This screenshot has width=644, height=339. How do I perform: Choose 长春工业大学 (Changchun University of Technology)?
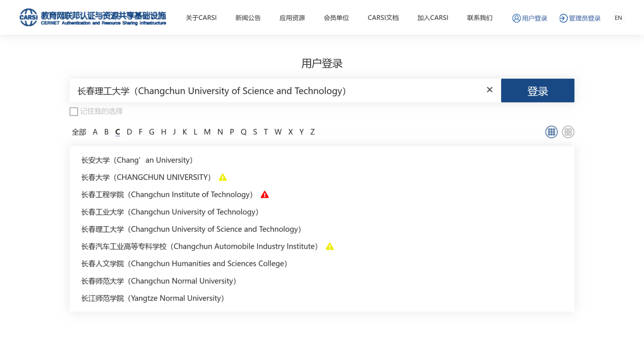pyautogui.click(x=170, y=212)
